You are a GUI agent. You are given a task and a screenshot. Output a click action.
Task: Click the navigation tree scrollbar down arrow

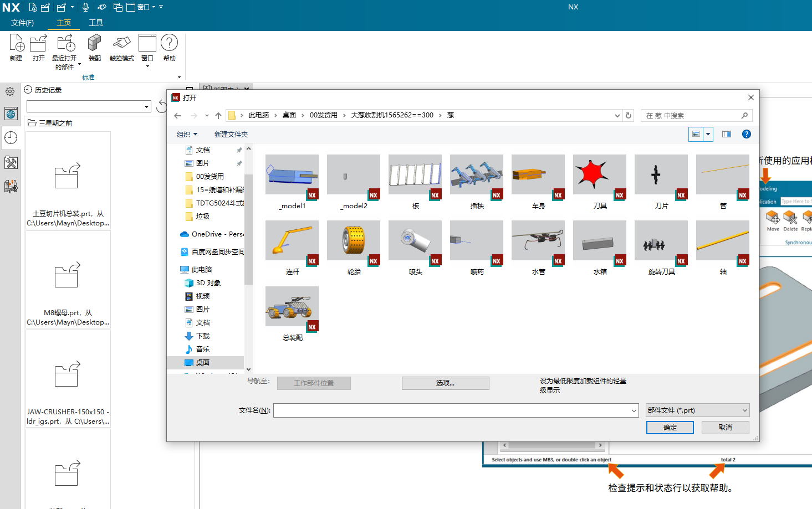click(x=248, y=369)
